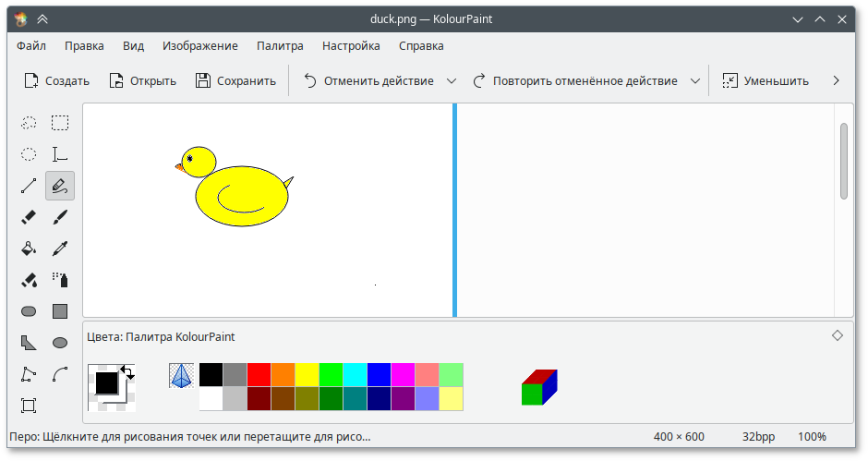The height and width of the screenshot is (461, 868).
Task: Open the Файл menu
Action: pos(31,46)
